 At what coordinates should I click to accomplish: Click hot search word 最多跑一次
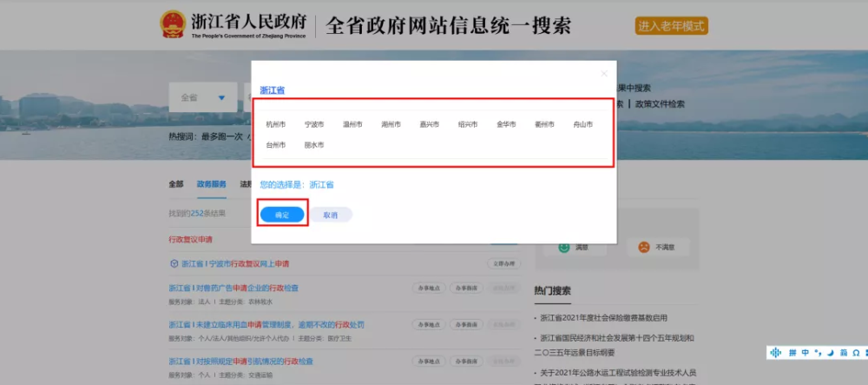[222, 136]
